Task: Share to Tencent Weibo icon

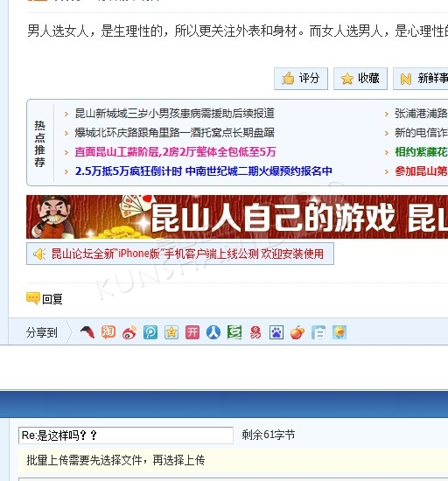Action: [x=150, y=332]
